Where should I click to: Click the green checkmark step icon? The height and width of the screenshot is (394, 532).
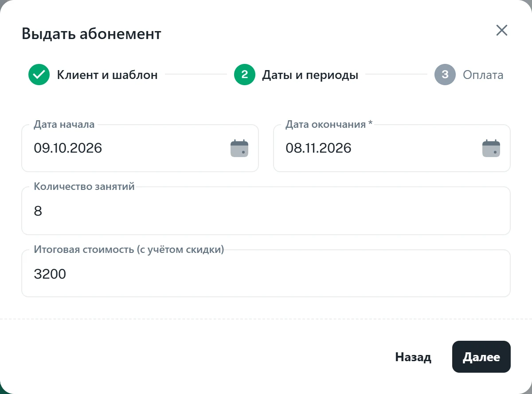click(39, 75)
